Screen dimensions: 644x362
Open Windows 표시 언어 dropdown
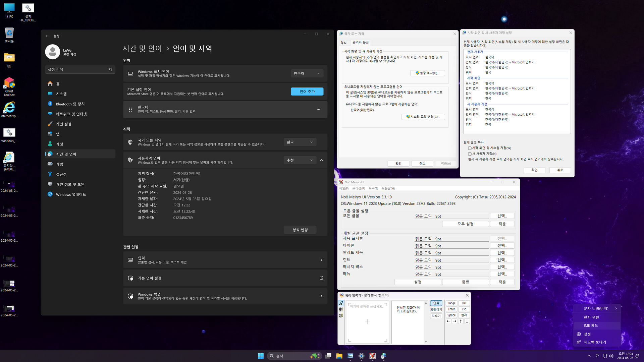307,73
